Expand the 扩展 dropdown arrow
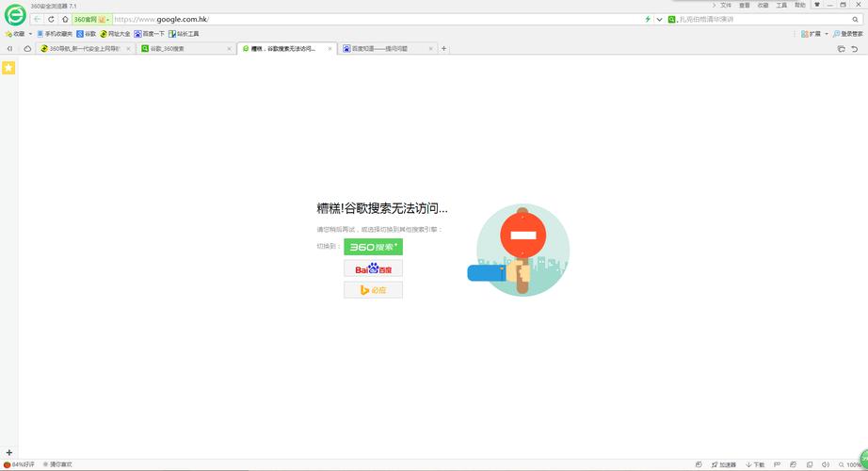Image resolution: width=868 pixels, height=471 pixels. click(x=827, y=34)
